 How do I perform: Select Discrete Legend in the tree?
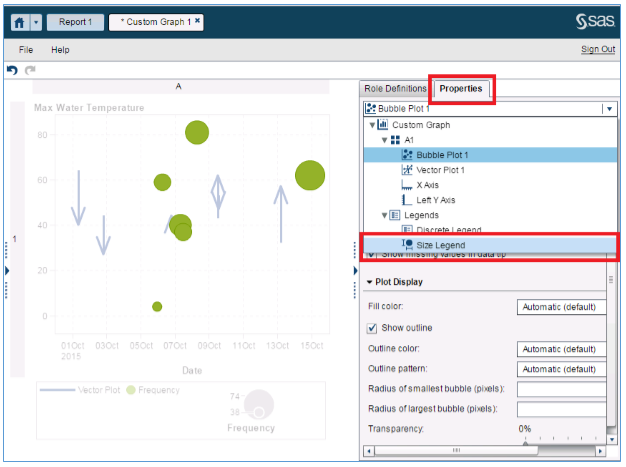tap(449, 230)
